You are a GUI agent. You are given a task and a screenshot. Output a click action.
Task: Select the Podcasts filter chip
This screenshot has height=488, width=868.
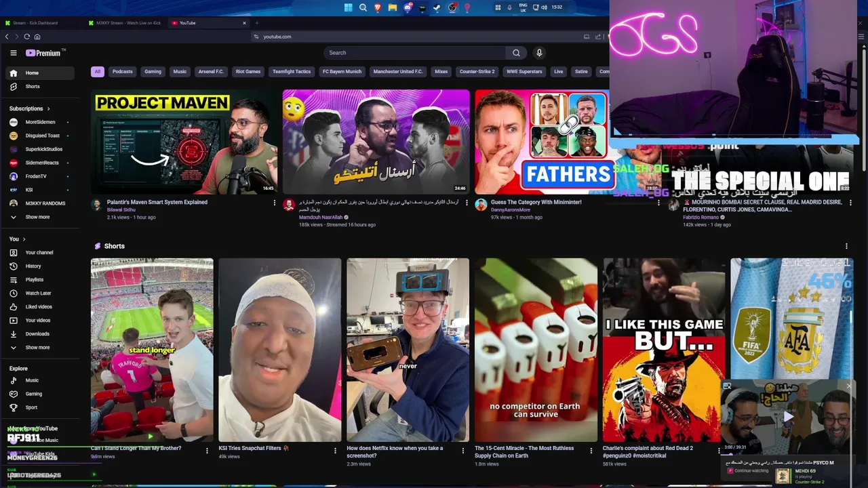123,71
